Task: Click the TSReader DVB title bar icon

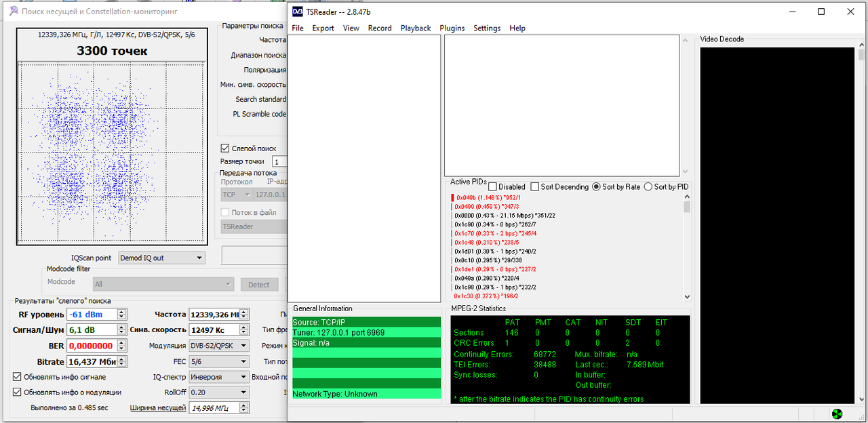Action: pyautogui.click(x=298, y=12)
